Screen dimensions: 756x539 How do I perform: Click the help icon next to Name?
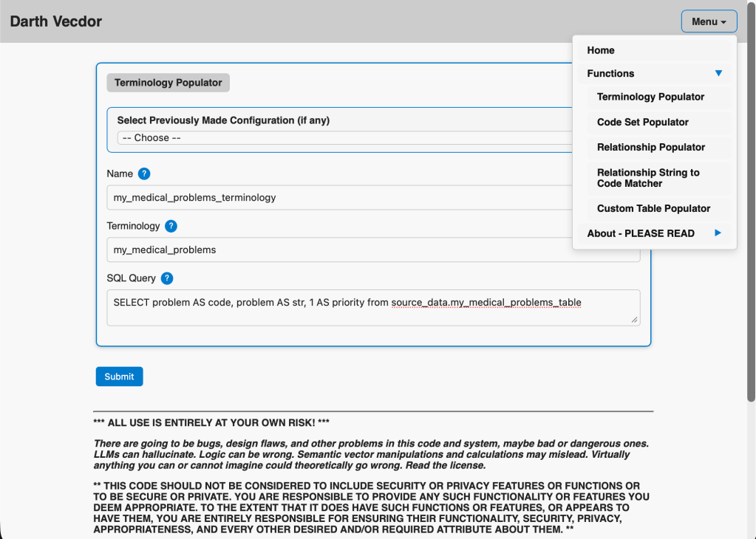[x=144, y=174]
